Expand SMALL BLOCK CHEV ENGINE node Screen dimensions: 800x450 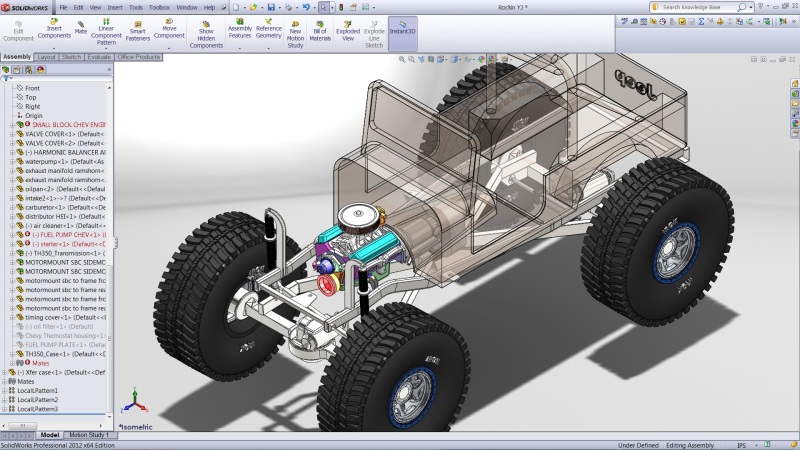click(12, 124)
